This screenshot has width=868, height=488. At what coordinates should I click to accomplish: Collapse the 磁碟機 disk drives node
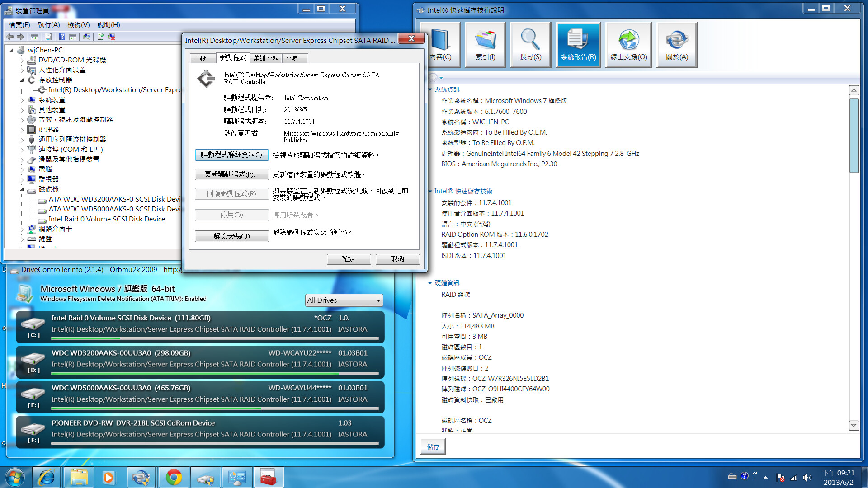click(x=22, y=189)
